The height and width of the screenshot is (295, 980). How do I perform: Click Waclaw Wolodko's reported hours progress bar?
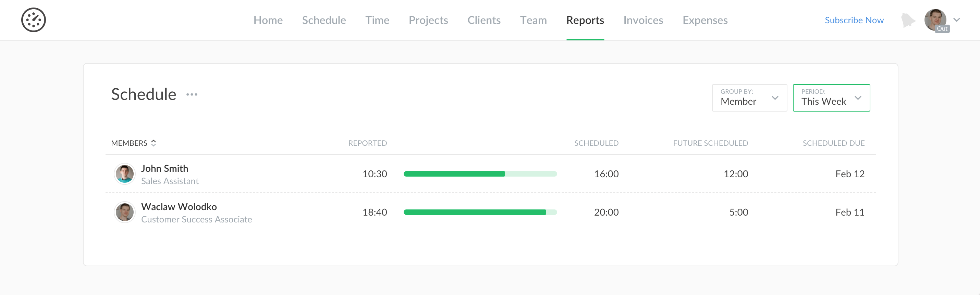[480, 212]
